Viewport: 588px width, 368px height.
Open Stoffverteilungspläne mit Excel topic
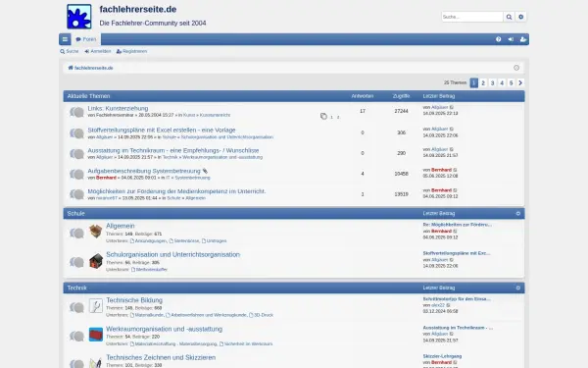point(162,130)
